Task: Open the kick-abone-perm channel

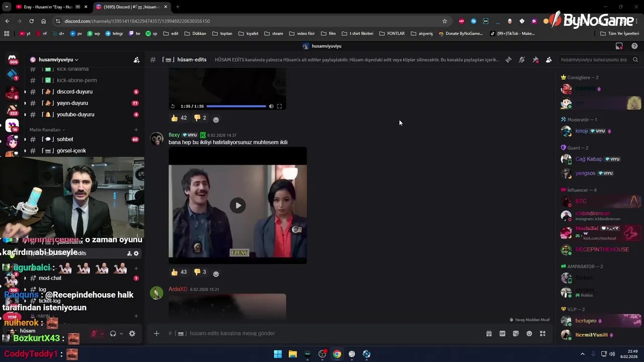Action: coord(84,80)
